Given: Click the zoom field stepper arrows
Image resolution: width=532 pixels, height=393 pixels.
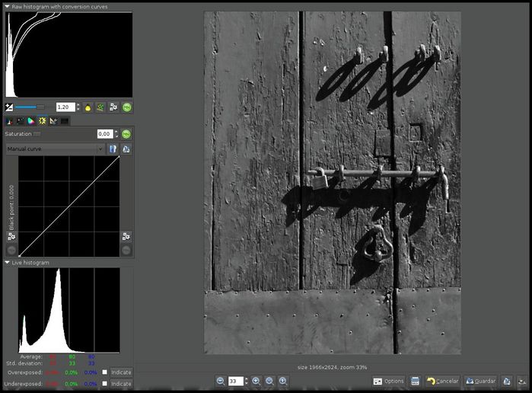Looking at the screenshot, I should point(247,381).
